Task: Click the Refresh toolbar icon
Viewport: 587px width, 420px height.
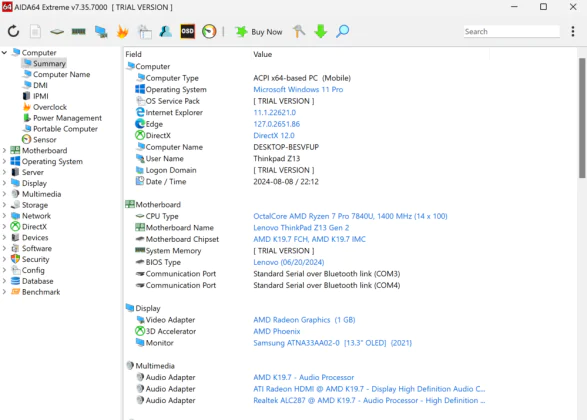Action: (x=13, y=31)
